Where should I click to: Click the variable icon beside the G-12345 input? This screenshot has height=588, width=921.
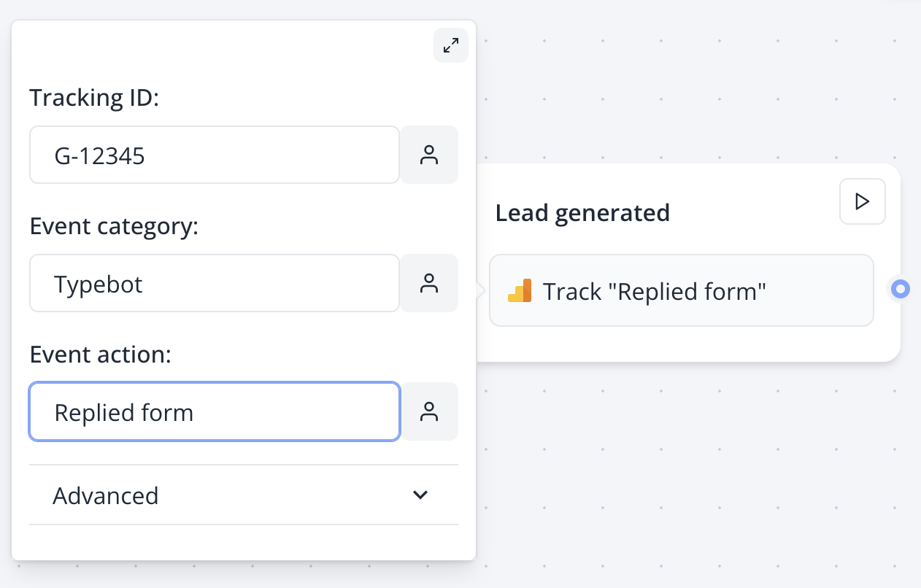[x=429, y=155]
